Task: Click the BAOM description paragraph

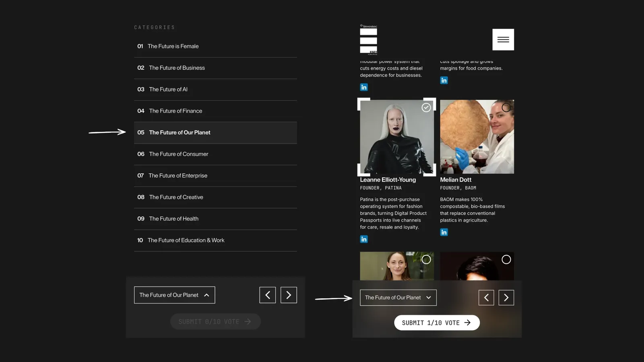Action: tap(473, 210)
